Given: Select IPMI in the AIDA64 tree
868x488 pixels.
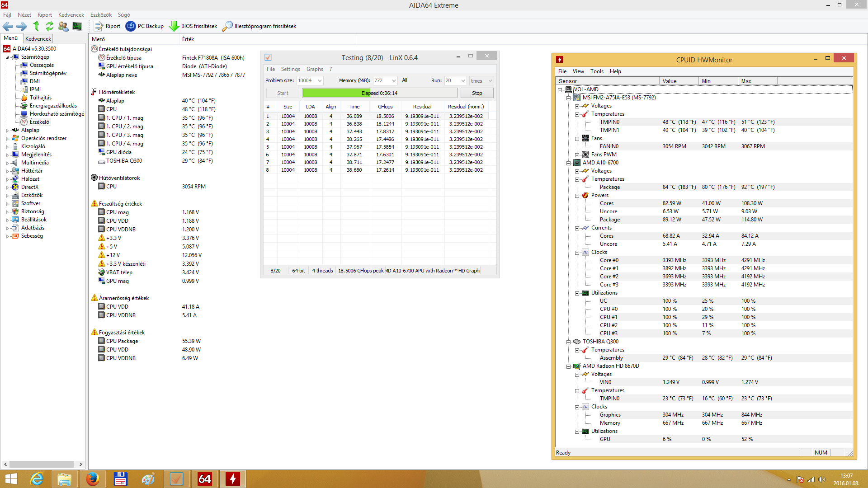Looking at the screenshot, I should point(35,89).
